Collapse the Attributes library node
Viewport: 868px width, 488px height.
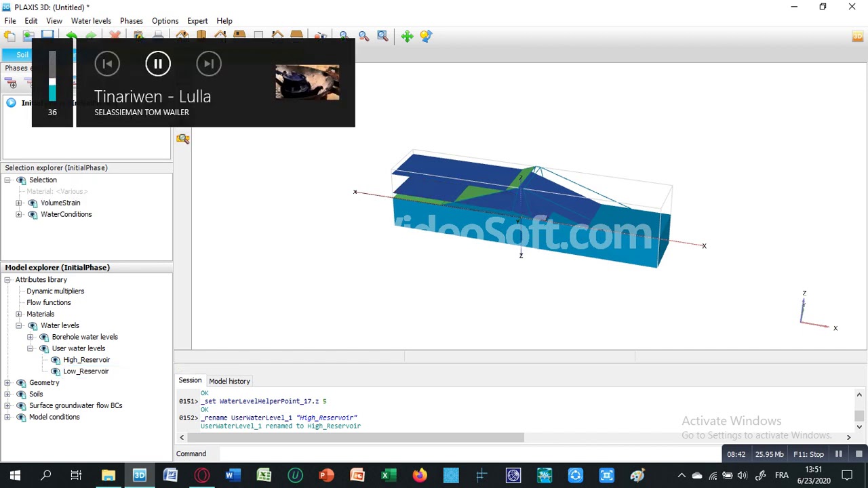pyautogui.click(x=7, y=280)
